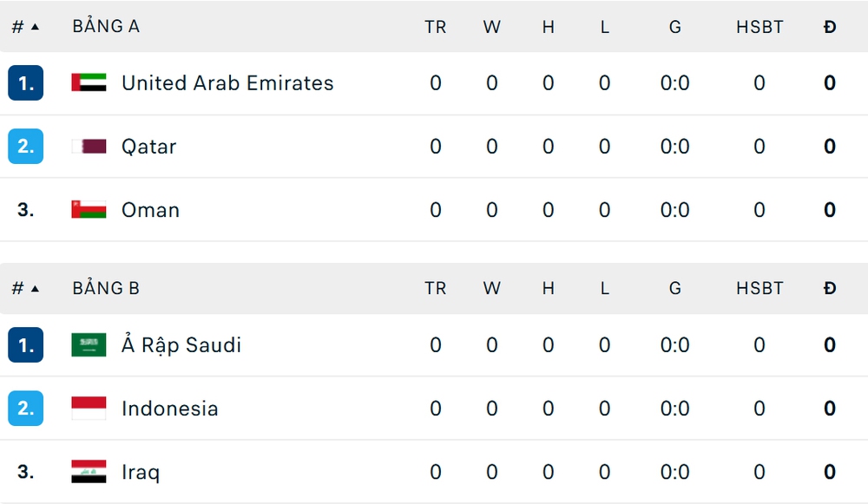Open the United Arab Emirates team link

pos(227,83)
